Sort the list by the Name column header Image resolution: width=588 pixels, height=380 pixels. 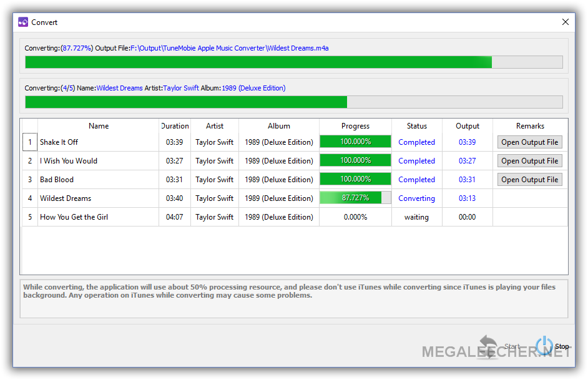coord(99,126)
